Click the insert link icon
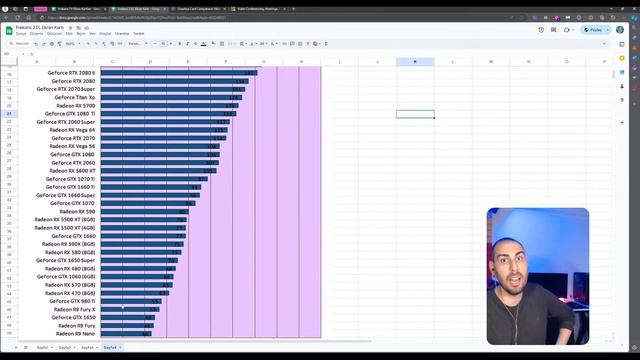Viewport: 640px width, 360px height. (x=284, y=44)
